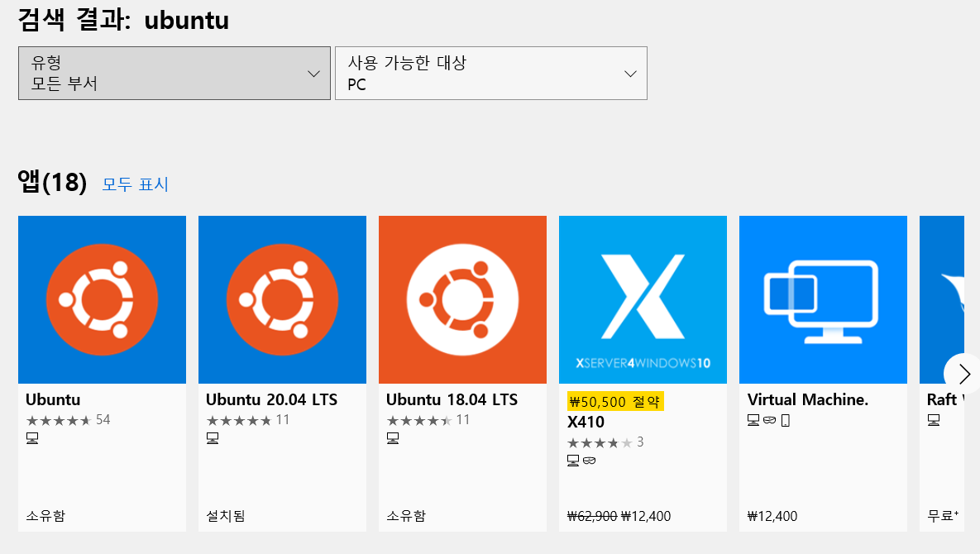Image resolution: width=980 pixels, height=554 pixels.
Task: Click the X410 title text
Action: pos(586,423)
